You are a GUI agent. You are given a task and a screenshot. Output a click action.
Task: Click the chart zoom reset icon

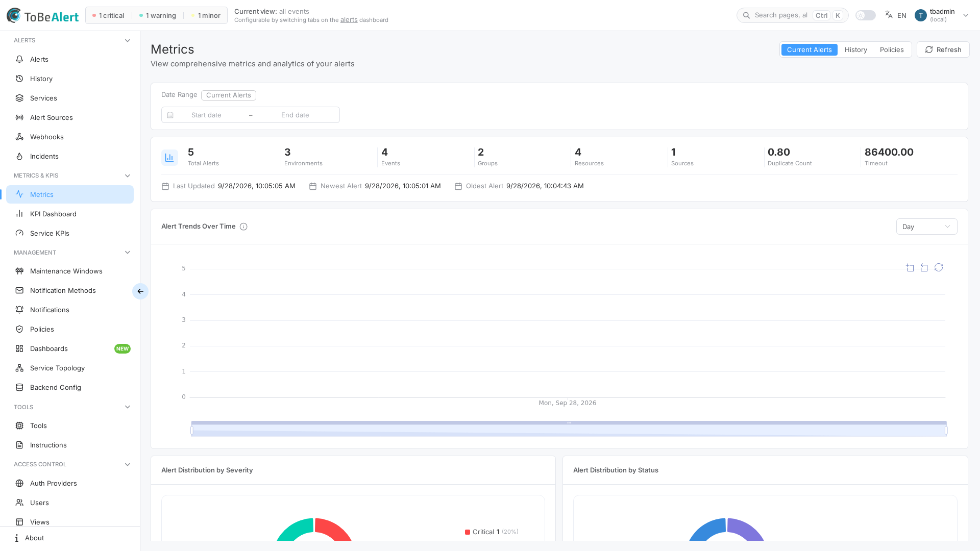click(924, 267)
